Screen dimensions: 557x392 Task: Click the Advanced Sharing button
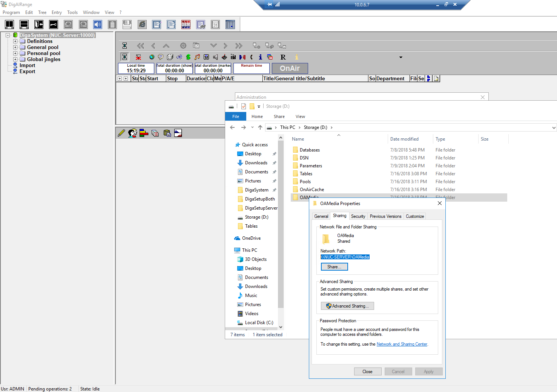[347, 306]
